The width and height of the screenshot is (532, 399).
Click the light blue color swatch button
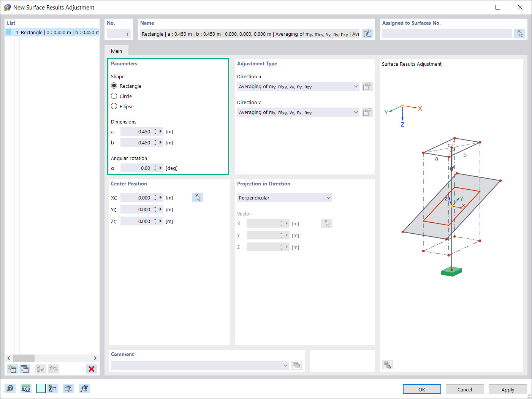(41, 388)
